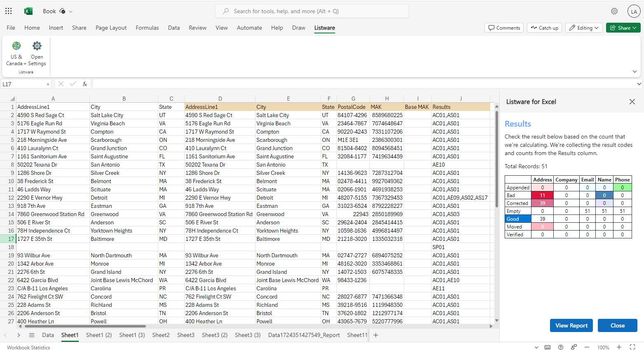Select row 18 header

click(8, 247)
